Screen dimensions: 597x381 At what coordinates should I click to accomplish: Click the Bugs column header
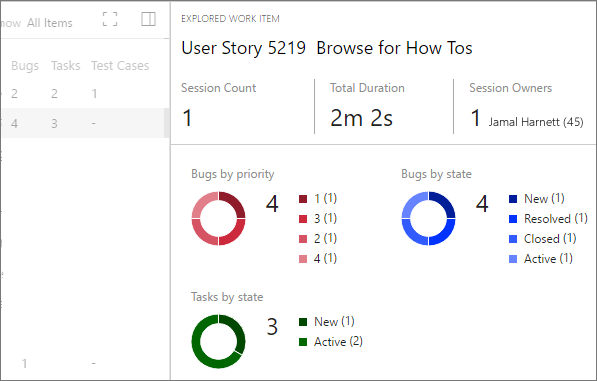[x=25, y=65]
